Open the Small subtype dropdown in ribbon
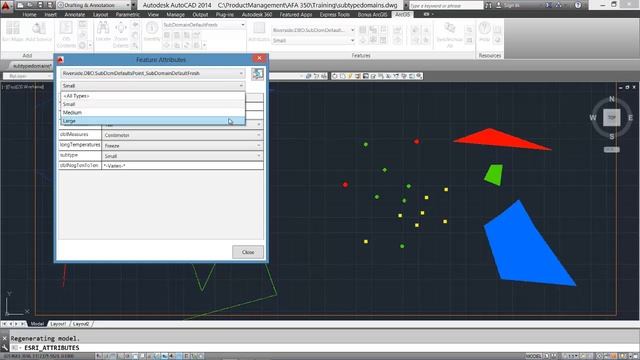 313,40
